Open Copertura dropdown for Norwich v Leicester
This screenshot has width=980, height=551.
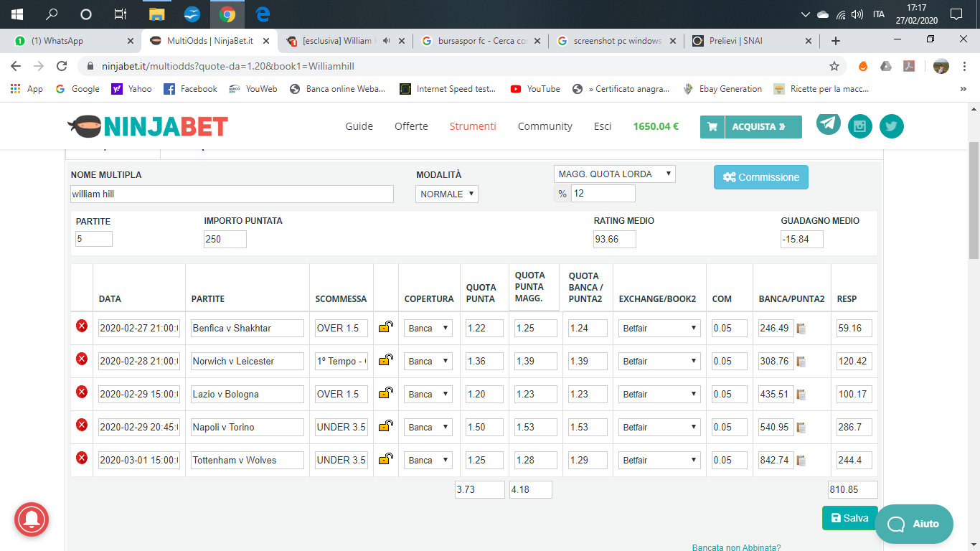pos(428,361)
